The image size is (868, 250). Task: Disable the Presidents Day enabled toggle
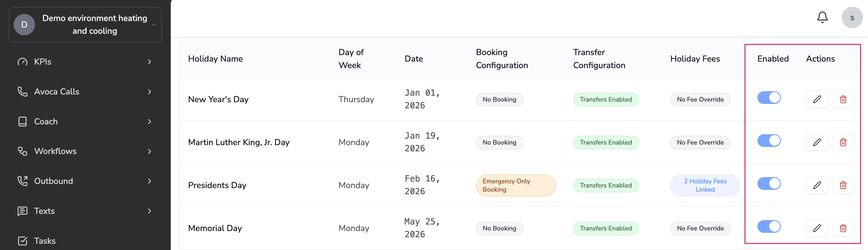point(769,184)
